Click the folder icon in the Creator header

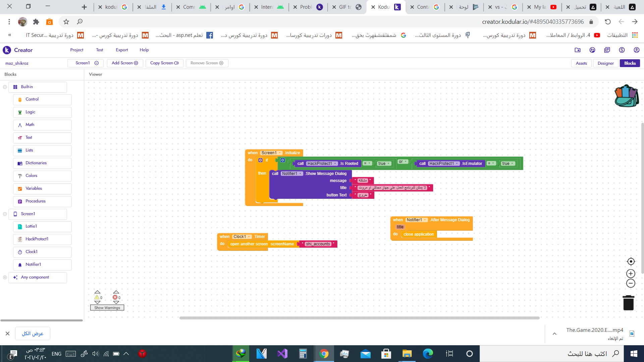[577, 50]
